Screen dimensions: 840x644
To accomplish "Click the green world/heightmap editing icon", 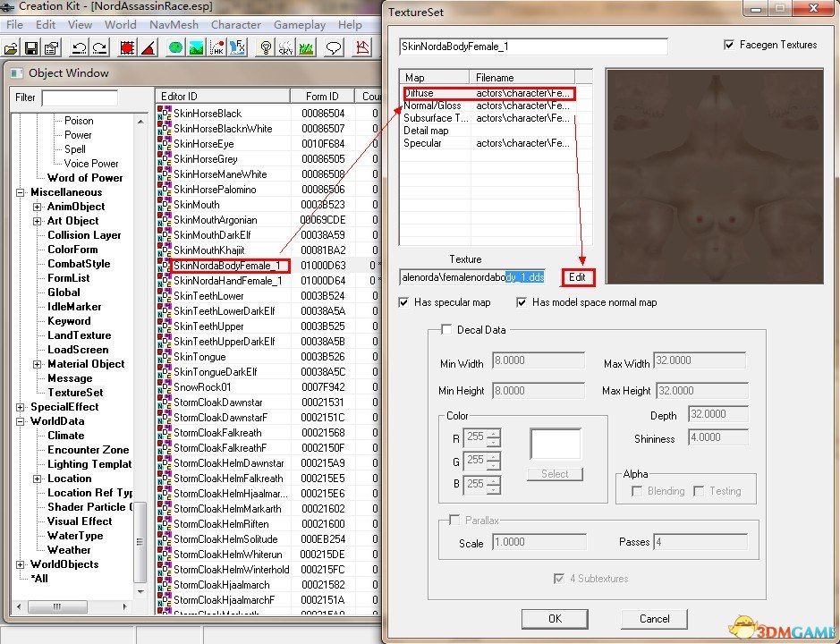I will (175, 48).
